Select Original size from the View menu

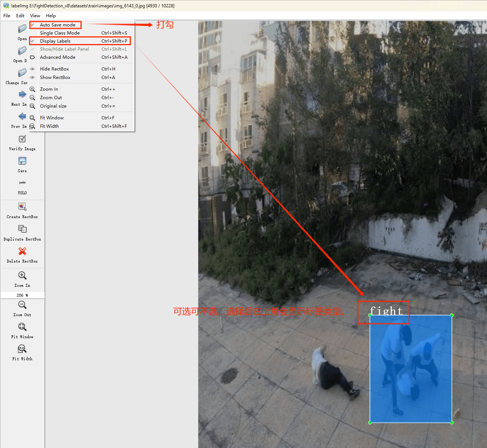[81, 106]
